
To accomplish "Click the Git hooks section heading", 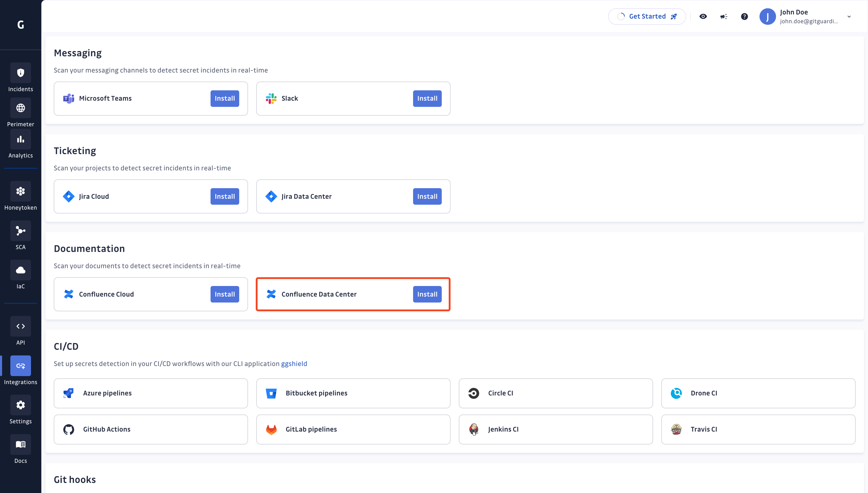I will (75, 480).
